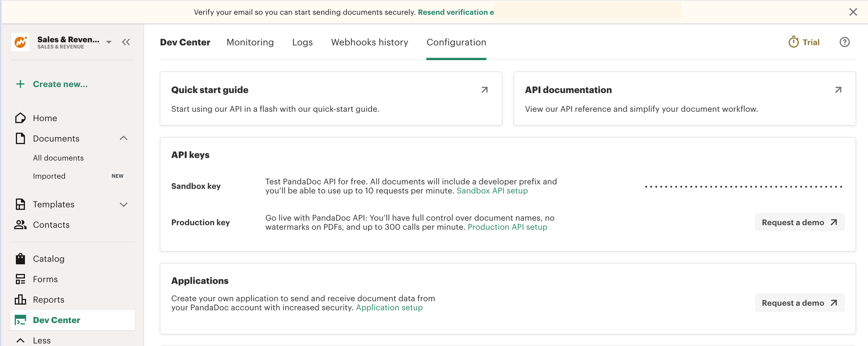Click the Documents page icon
The image size is (868, 346).
(20, 138)
